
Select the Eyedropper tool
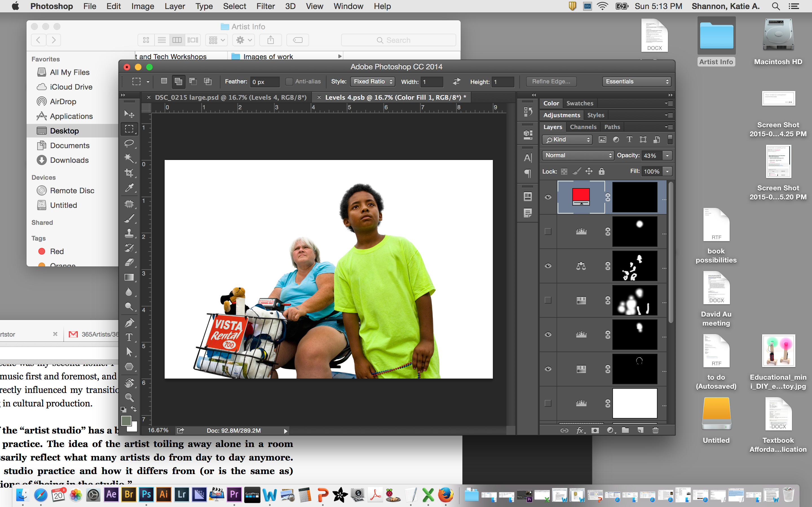129,188
